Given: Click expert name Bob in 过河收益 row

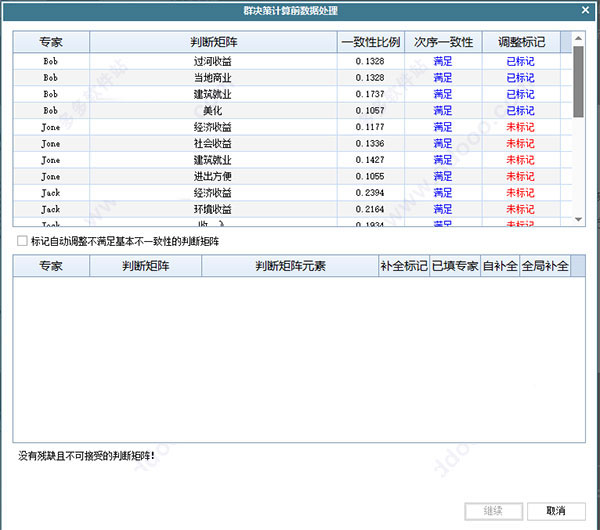Looking at the screenshot, I should pos(51,61).
